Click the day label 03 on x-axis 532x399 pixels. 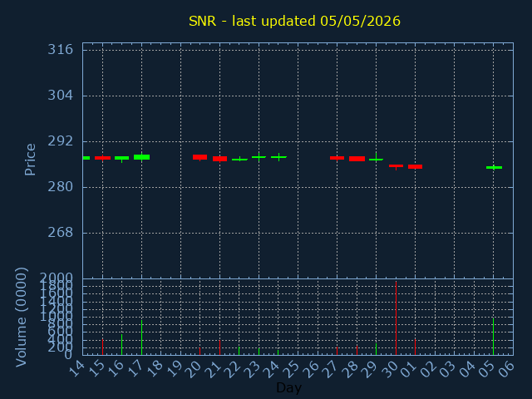click(x=449, y=369)
